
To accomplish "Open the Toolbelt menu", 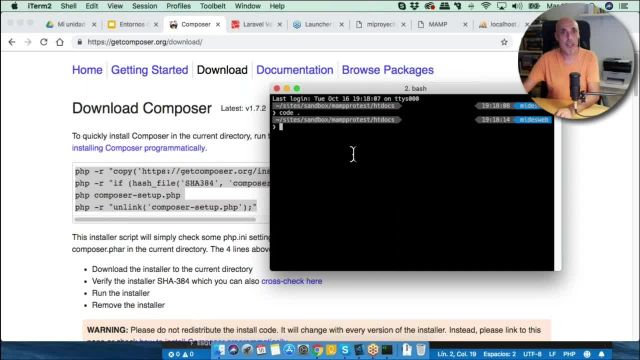I will tap(213, 6).
